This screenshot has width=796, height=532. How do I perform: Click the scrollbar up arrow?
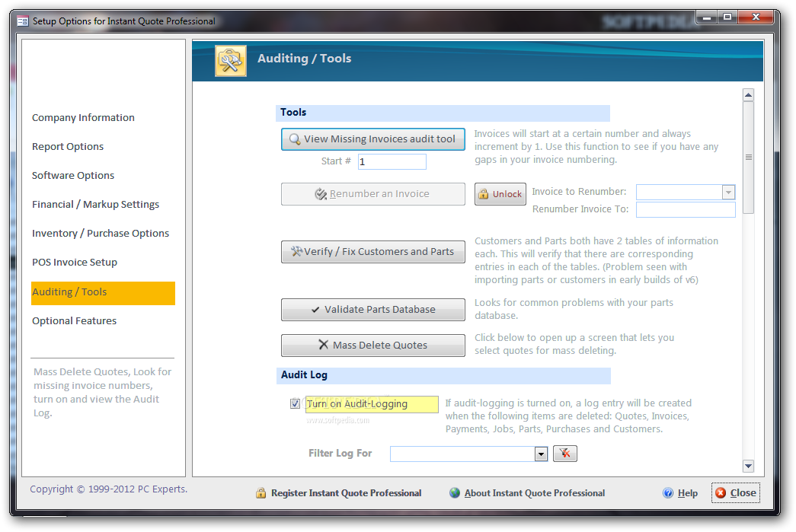(x=748, y=95)
